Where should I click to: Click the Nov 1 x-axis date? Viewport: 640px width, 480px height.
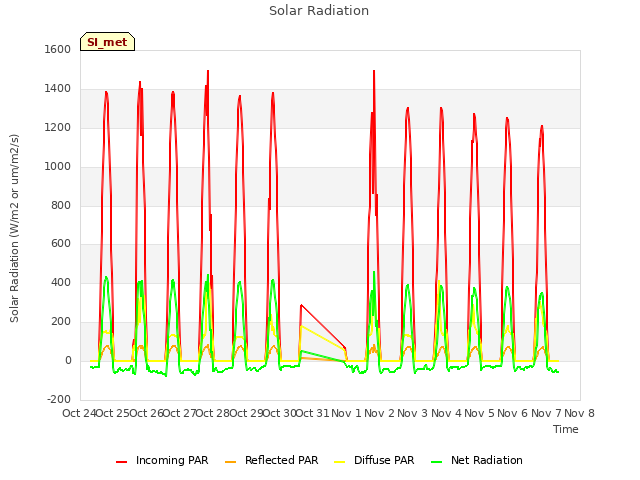point(346,413)
